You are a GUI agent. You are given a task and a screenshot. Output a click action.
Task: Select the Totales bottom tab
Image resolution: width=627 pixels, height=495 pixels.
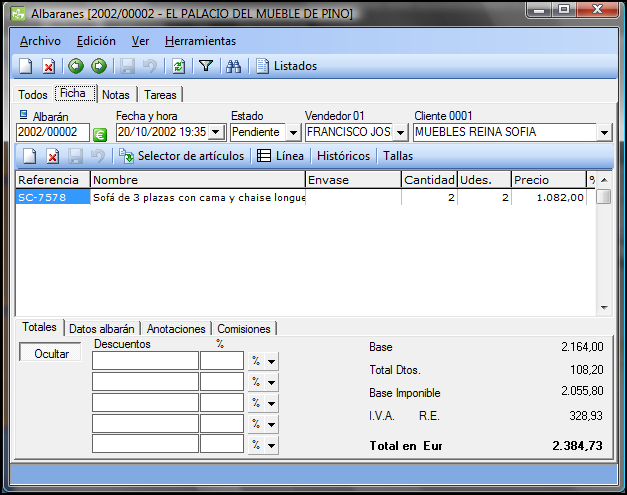pyautogui.click(x=39, y=327)
